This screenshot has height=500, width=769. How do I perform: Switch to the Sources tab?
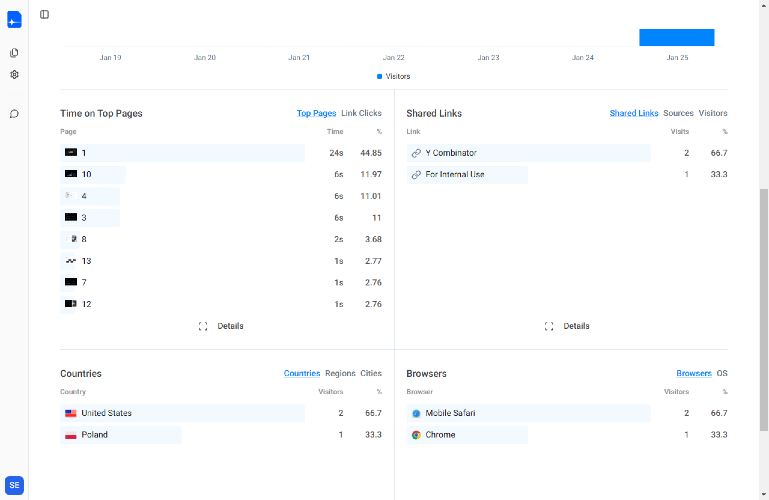(678, 113)
